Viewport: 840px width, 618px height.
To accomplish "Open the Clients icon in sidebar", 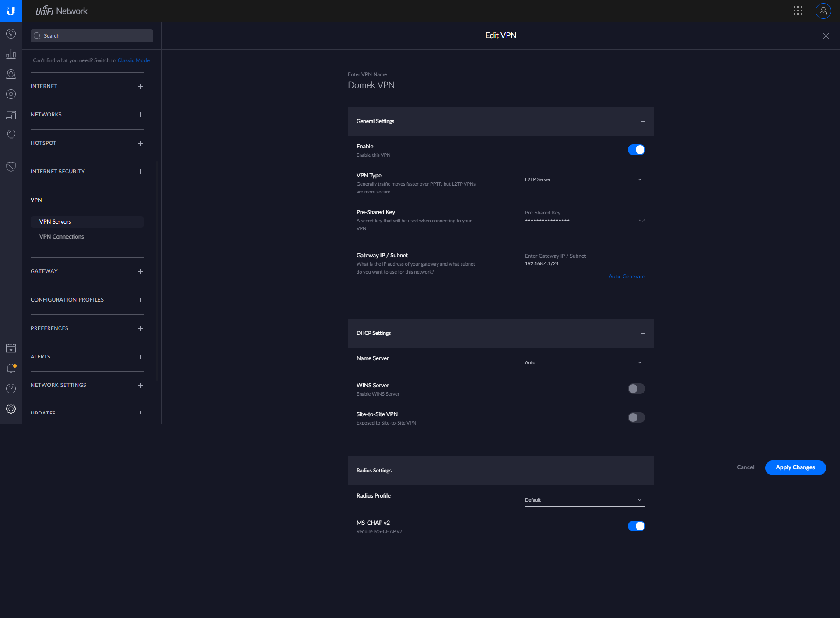I will tap(11, 115).
